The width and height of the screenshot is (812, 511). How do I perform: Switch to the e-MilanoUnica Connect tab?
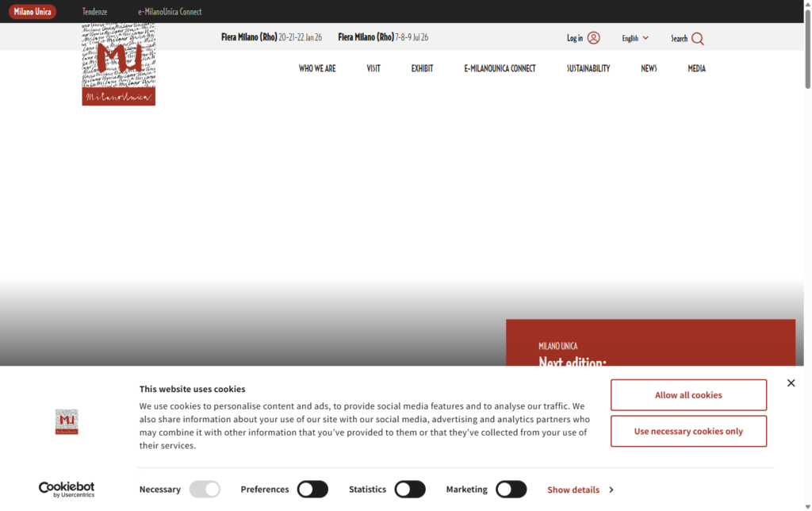click(x=169, y=11)
